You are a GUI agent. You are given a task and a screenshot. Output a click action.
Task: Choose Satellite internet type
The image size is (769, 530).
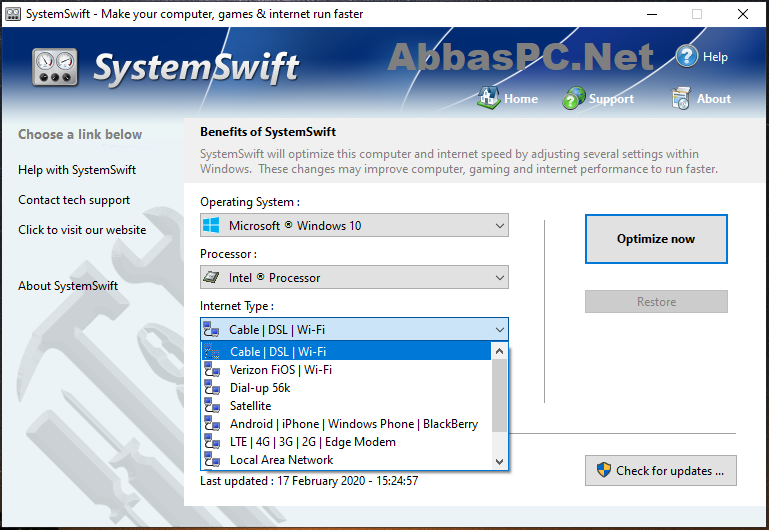pyautogui.click(x=346, y=405)
